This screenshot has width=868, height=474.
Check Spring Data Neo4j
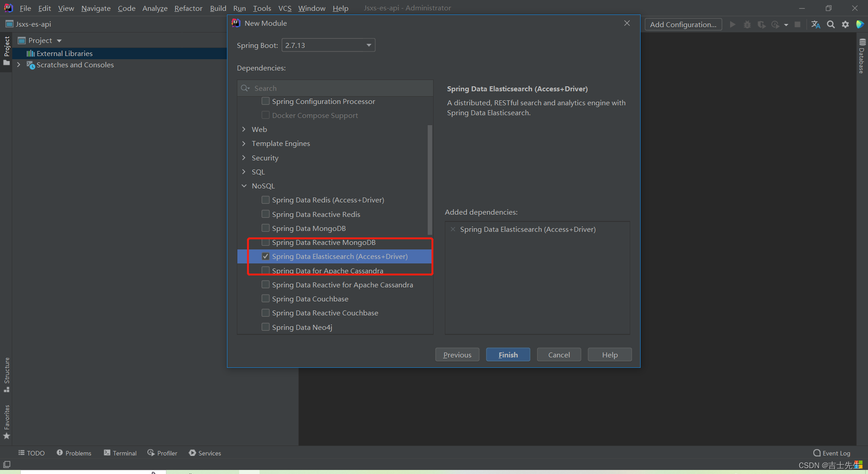(265, 327)
